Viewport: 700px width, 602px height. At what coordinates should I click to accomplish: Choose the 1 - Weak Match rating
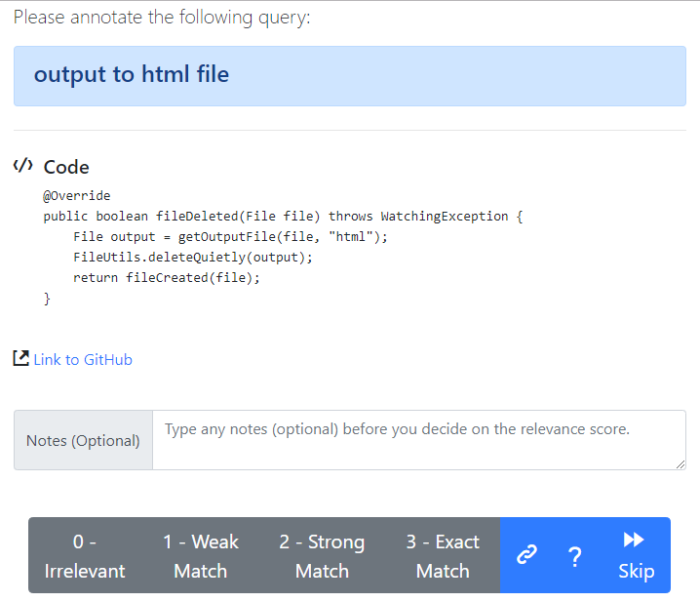(x=200, y=555)
